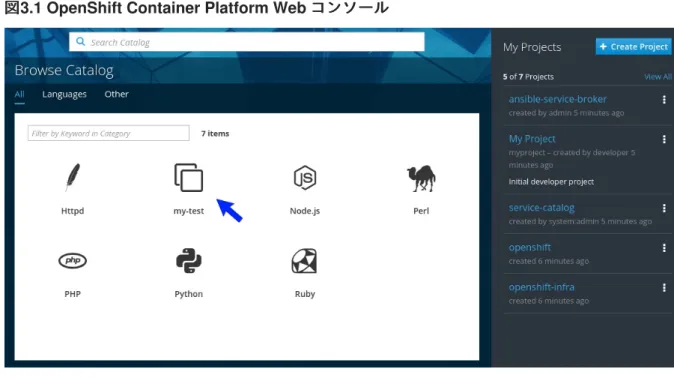Select the Python logo icon
674x378 pixels.
click(189, 261)
